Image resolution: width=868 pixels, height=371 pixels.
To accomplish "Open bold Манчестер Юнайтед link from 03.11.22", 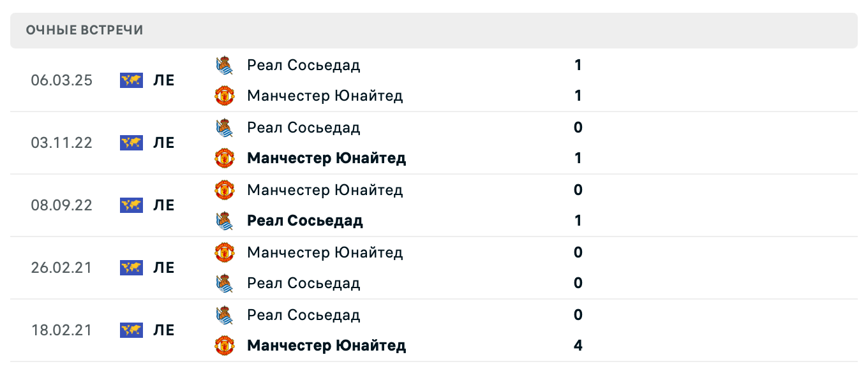I will pyautogui.click(x=326, y=158).
